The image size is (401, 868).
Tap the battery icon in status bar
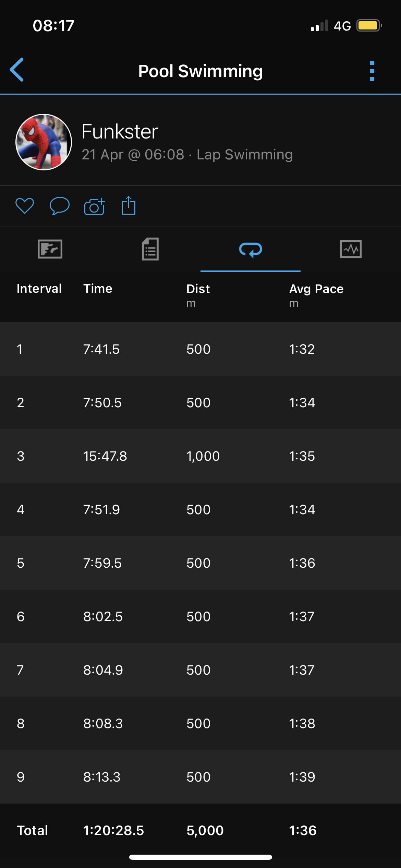pos(369,26)
